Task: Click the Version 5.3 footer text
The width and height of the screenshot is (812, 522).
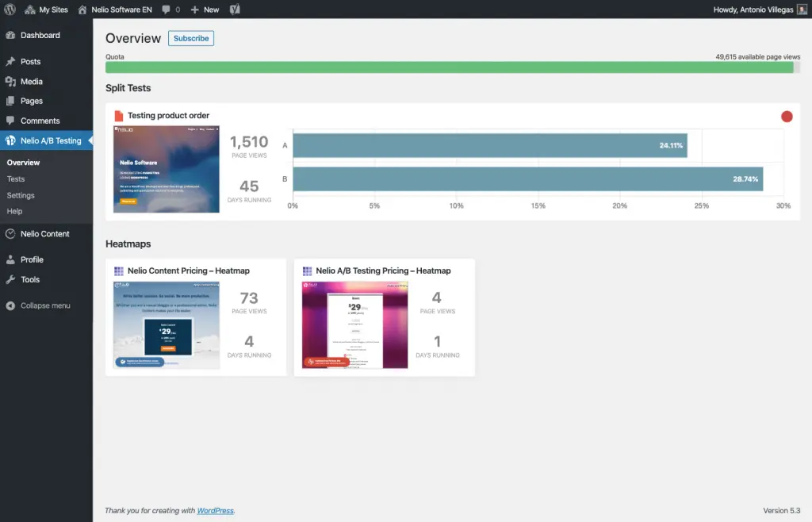Action: click(x=781, y=511)
